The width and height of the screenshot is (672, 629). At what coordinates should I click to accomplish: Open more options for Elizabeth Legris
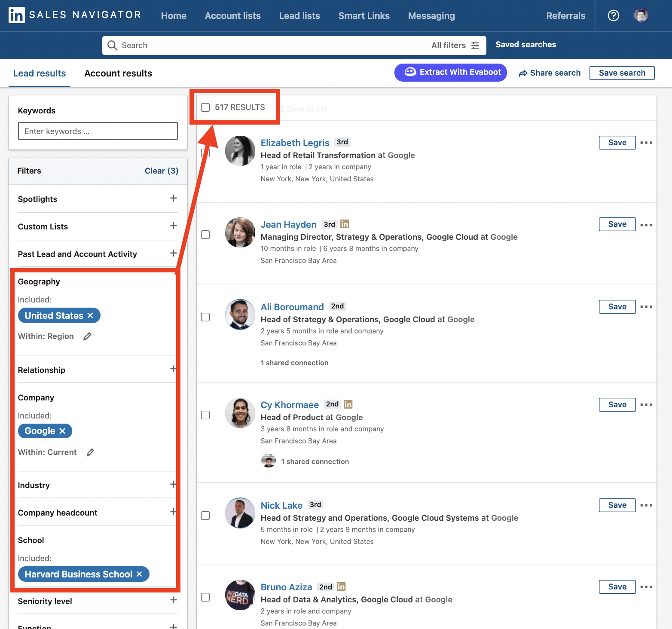click(x=646, y=143)
